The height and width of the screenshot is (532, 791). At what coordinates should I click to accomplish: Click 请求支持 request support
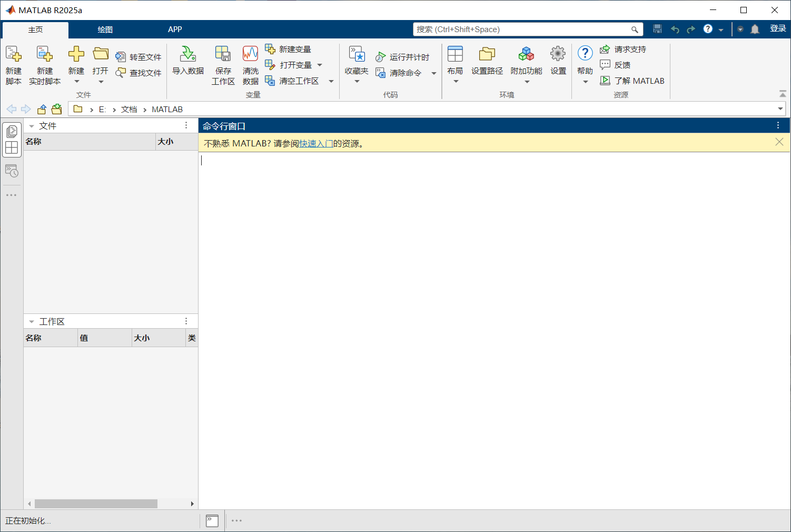(624, 49)
